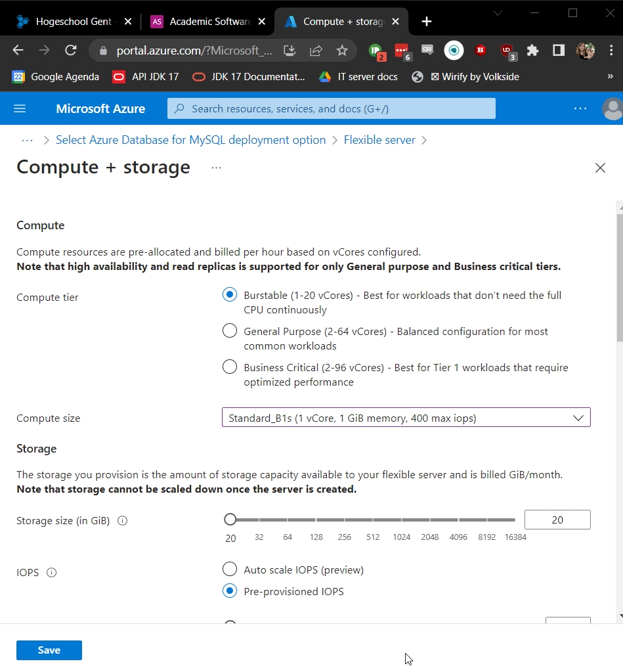Open the Compute size dropdown
Viewport: 623px width, 672px height.
click(406, 418)
